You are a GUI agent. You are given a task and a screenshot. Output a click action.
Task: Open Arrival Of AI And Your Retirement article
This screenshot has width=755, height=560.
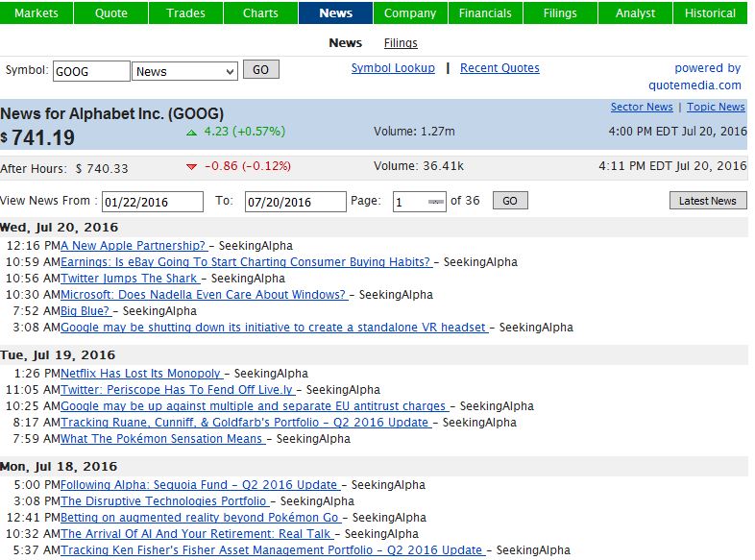coord(197,534)
